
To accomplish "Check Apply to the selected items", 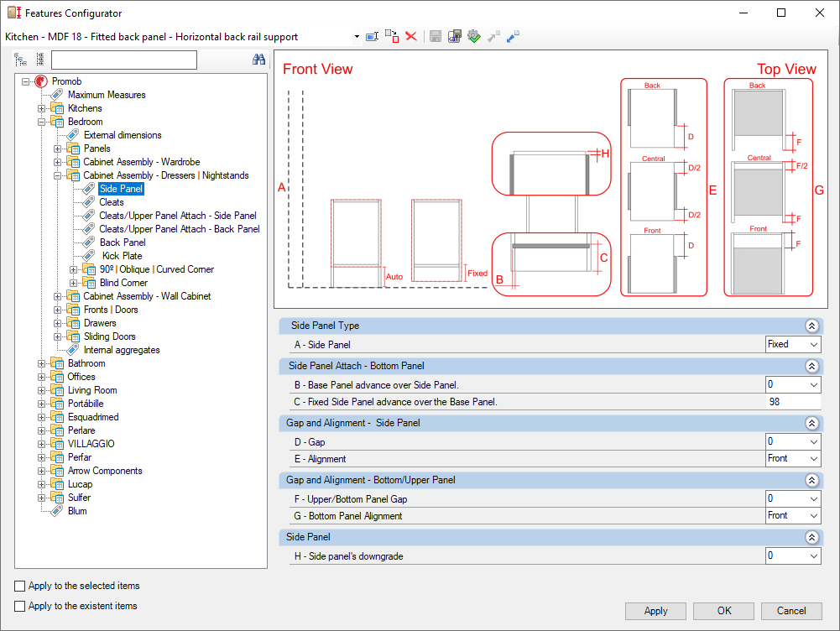I will [20, 586].
